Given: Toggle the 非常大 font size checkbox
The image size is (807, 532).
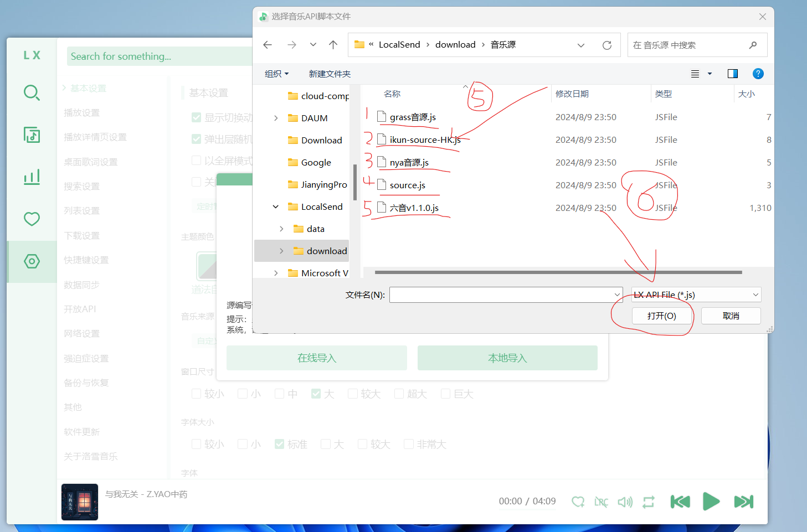Looking at the screenshot, I should click(409, 444).
